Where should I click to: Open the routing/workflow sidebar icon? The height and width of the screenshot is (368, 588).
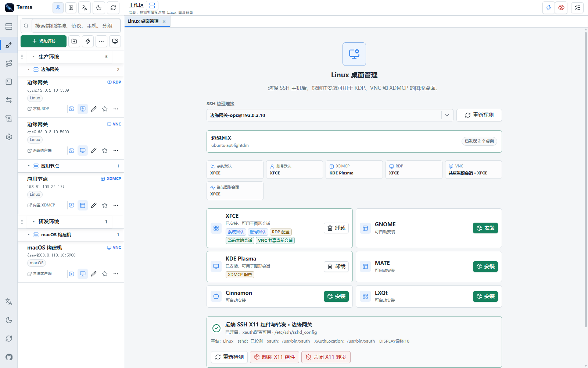click(9, 63)
